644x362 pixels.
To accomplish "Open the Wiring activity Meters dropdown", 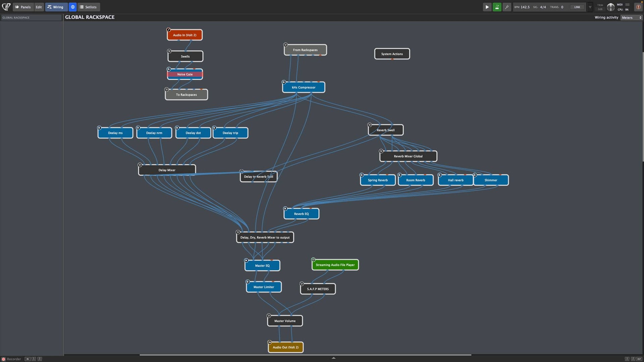I will 631,17.
